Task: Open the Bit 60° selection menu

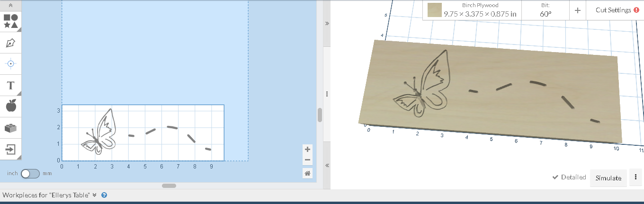Action: point(546,10)
